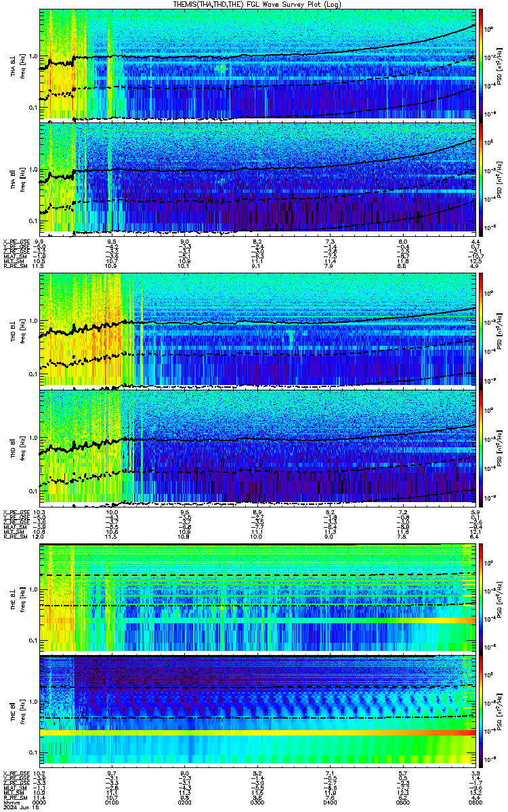Select the THD B-perpendicular spectrogram panel
Image resolution: width=508 pixels, height=812 pixels.
(257, 330)
